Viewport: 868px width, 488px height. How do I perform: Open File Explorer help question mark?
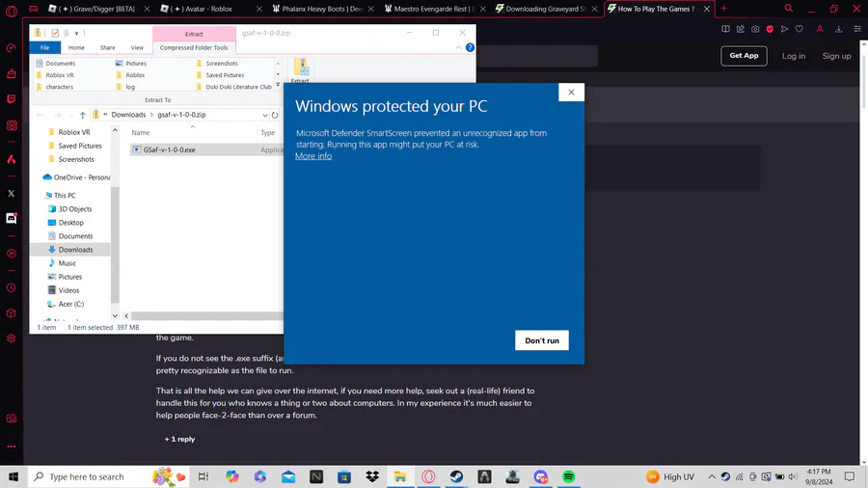(470, 47)
